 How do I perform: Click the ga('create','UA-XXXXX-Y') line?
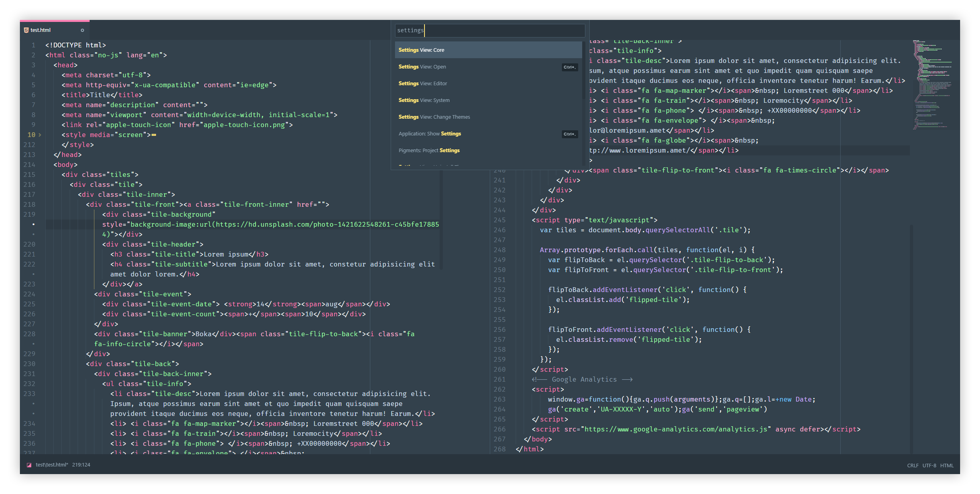657,409
